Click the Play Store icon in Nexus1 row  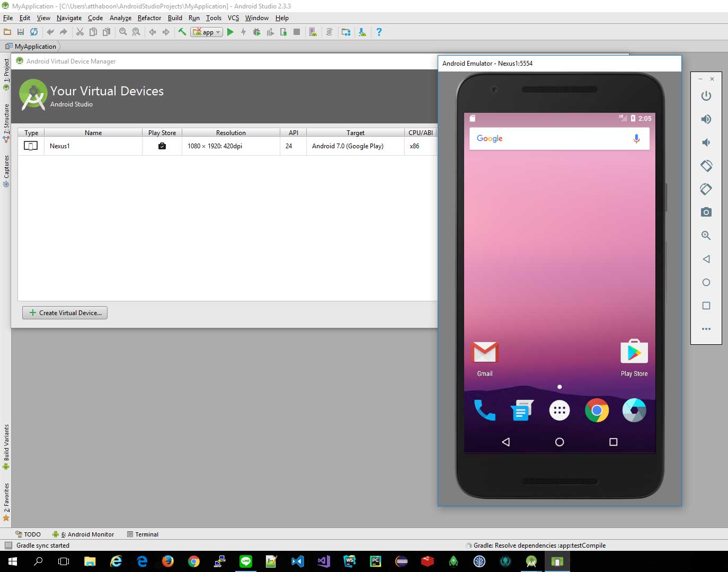coord(162,146)
